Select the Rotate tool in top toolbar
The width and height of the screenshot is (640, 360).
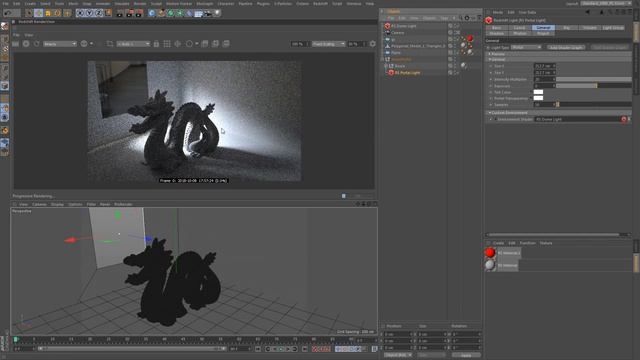coord(58,13)
